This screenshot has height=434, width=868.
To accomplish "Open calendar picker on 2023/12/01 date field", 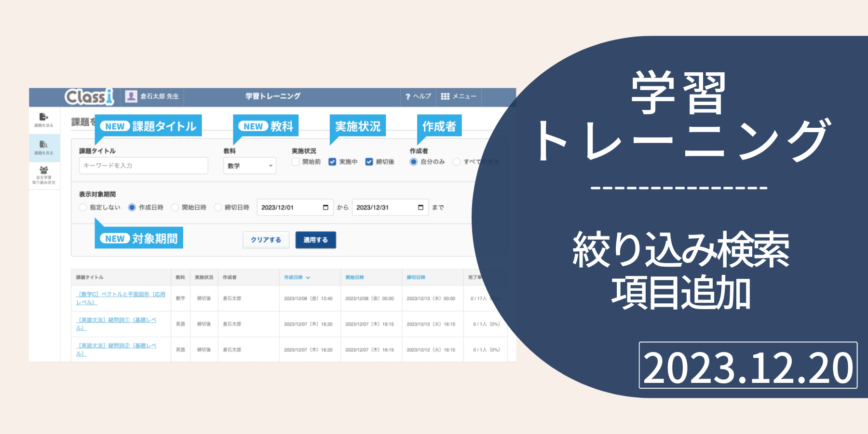I will pyautogui.click(x=325, y=207).
